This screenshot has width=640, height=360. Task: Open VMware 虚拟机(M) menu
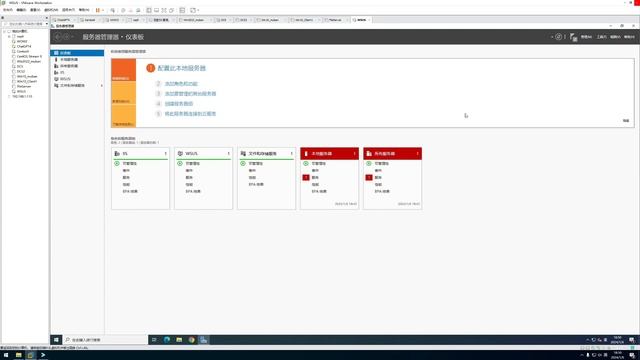point(51,10)
